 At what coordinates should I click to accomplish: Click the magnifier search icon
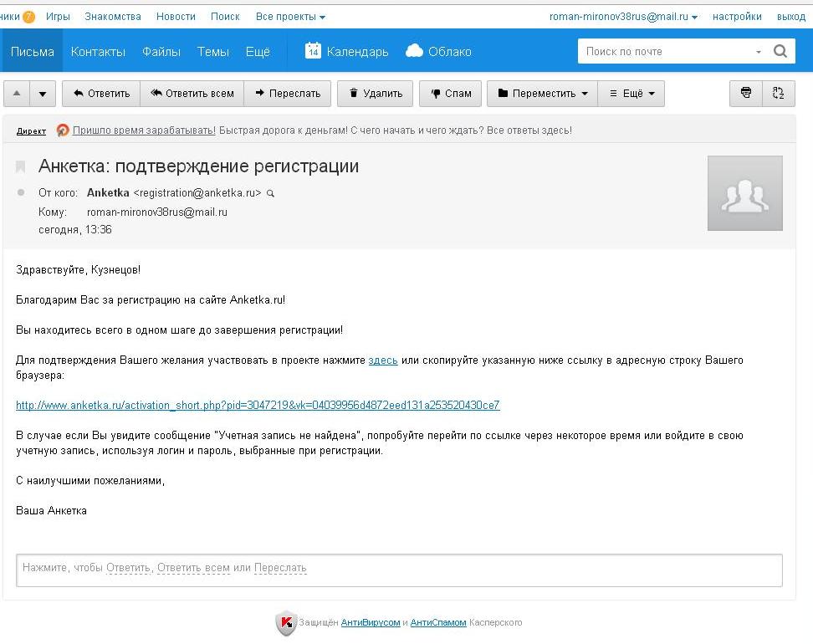tap(780, 51)
